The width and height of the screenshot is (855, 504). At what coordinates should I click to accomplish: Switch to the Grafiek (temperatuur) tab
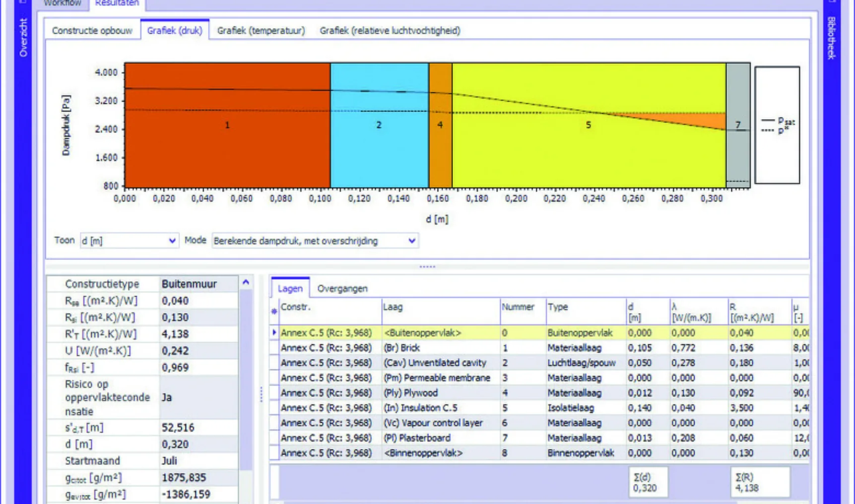261,31
